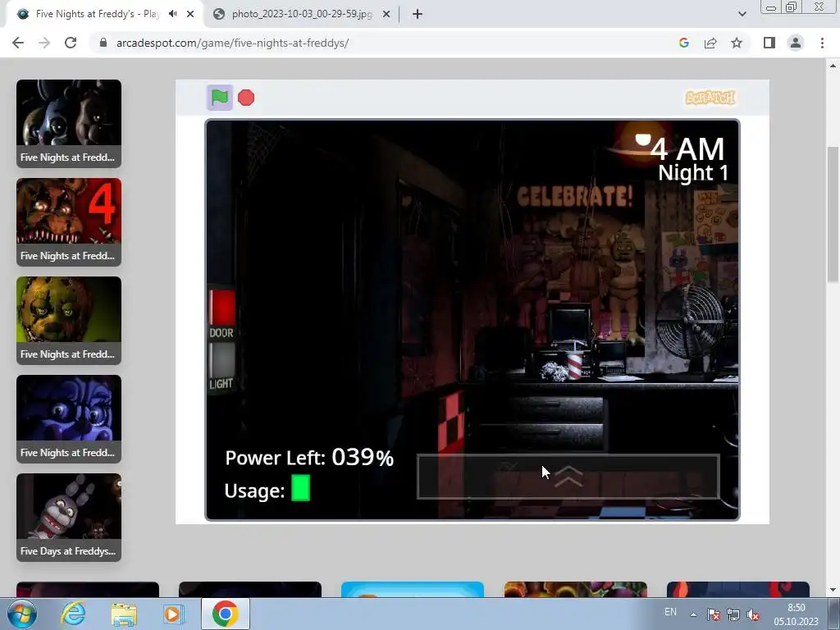
Task: Click the scrollbar up arrow
Action: point(833,66)
